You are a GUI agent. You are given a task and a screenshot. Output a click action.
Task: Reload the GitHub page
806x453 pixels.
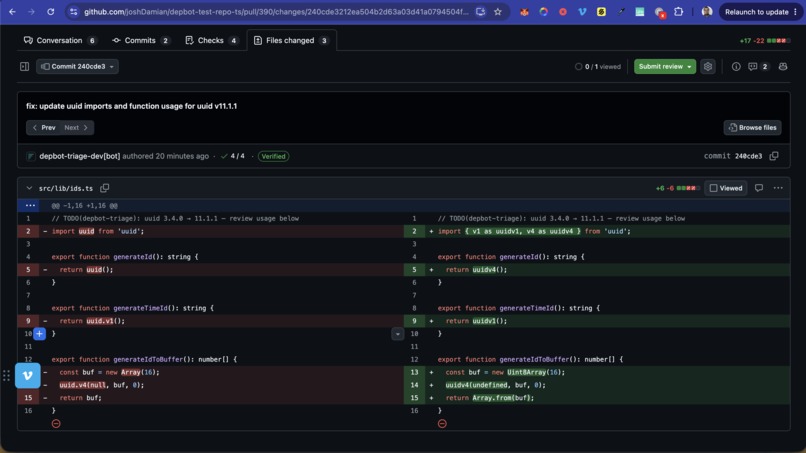(x=50, y=12)
